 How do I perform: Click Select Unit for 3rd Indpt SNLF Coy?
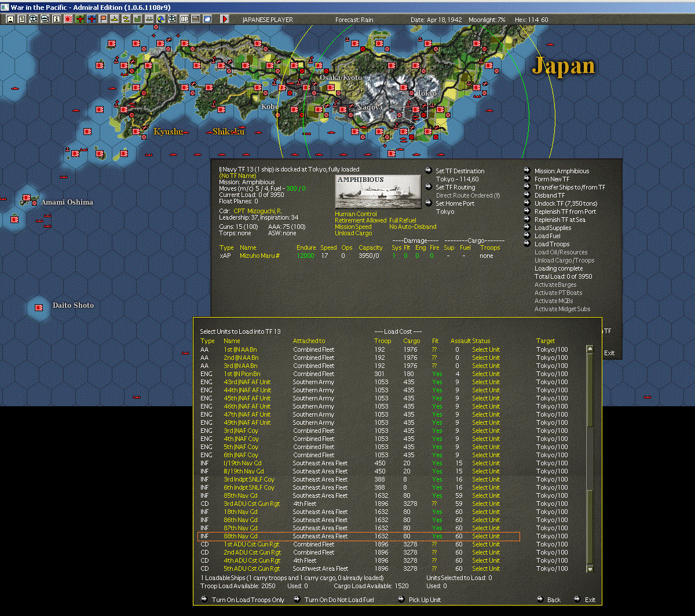tap(485, 479)
